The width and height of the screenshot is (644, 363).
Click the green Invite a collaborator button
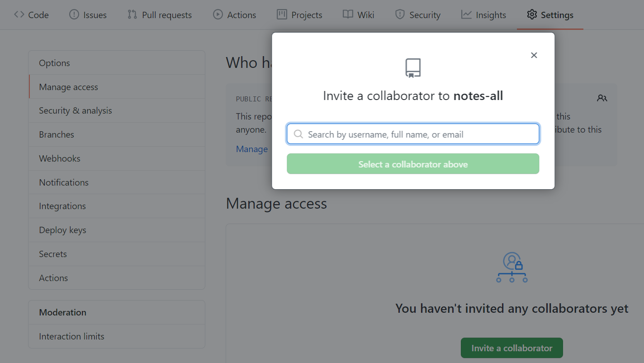511,348
